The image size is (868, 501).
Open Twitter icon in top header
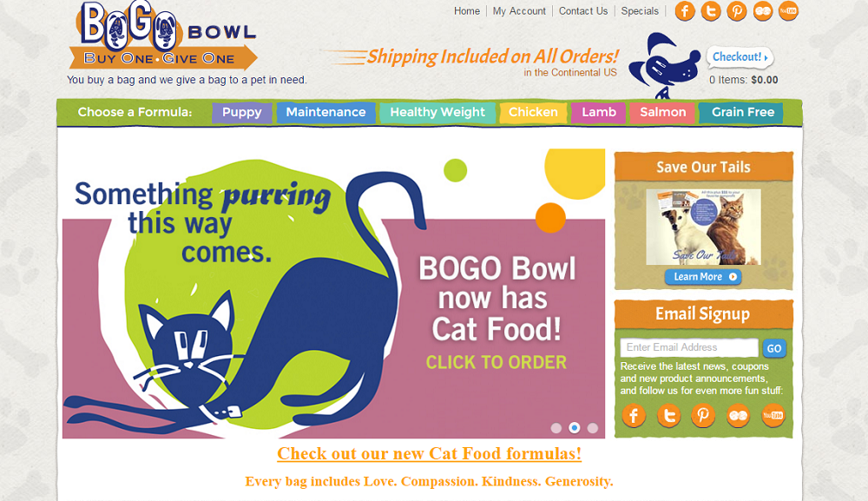[x=711, y=11]
